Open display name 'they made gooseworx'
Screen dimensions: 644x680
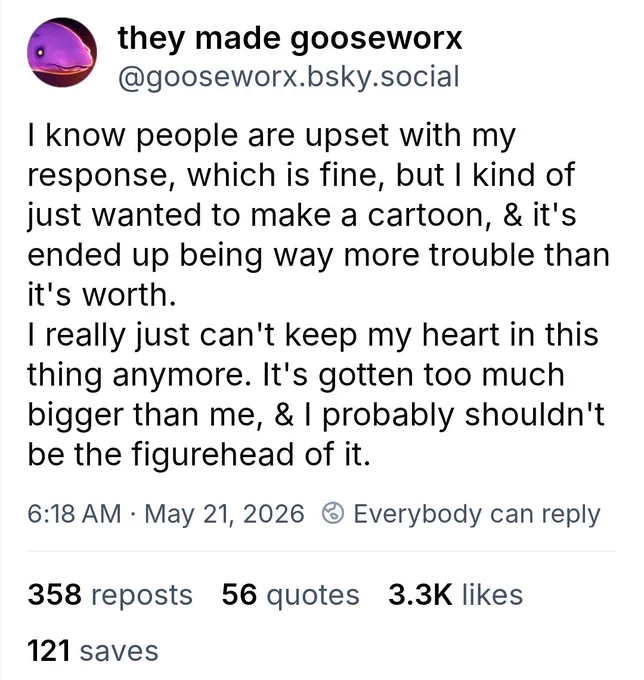click(x=290, y=39)
